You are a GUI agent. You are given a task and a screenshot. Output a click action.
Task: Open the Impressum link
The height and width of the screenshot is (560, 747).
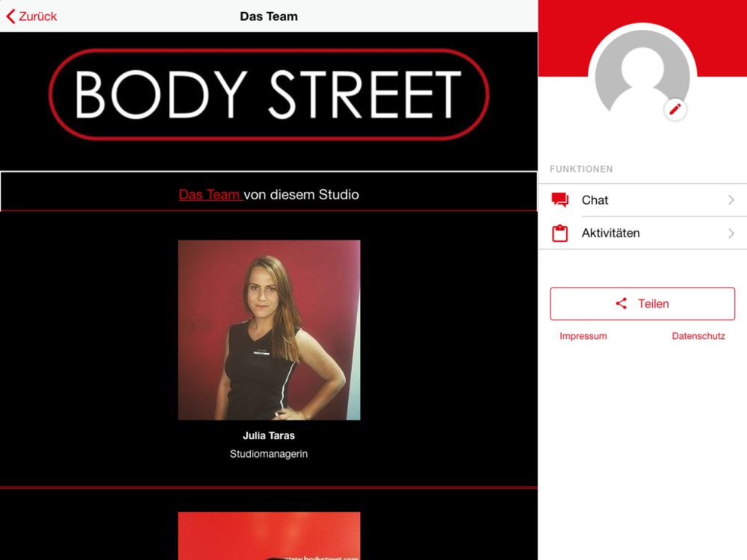click(x=583, y=336)
